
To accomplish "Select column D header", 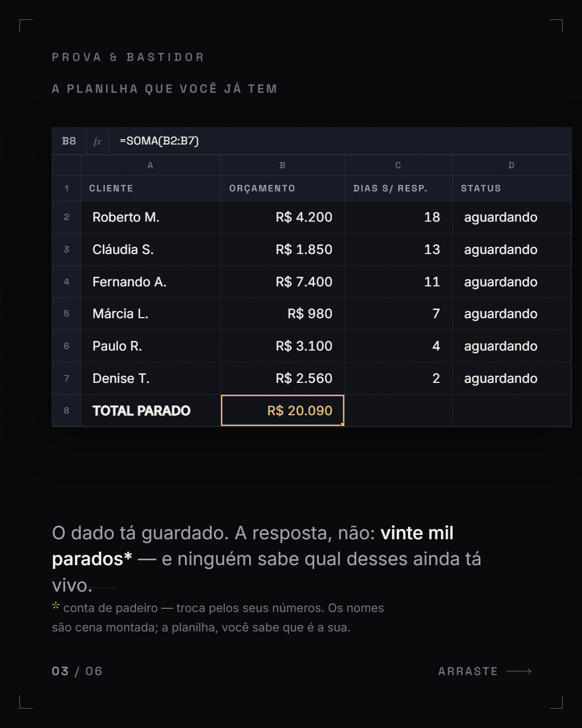I will click(511, 166).
